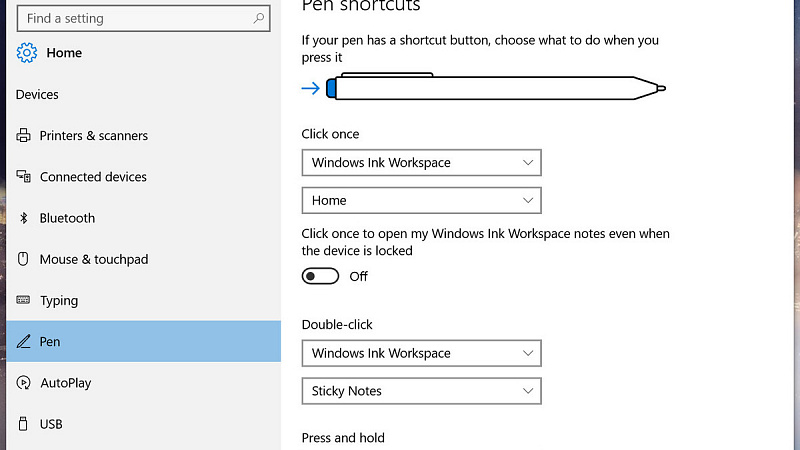This screenshot has width=800, height=450.
Task: Expand Click once Windows Ink Workspace dropdown
Action: tap(421, 163)
